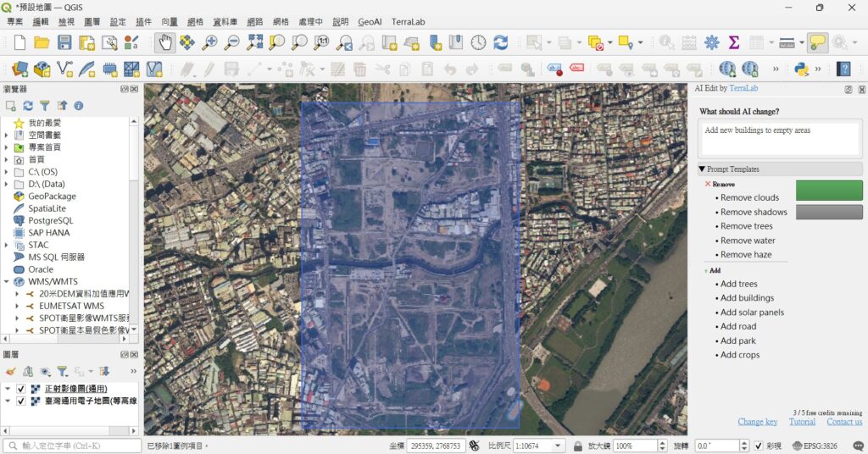Open the TerraLab menu
Image resolution: width=868 pixels, height=454 pixels.
(408, 21)
